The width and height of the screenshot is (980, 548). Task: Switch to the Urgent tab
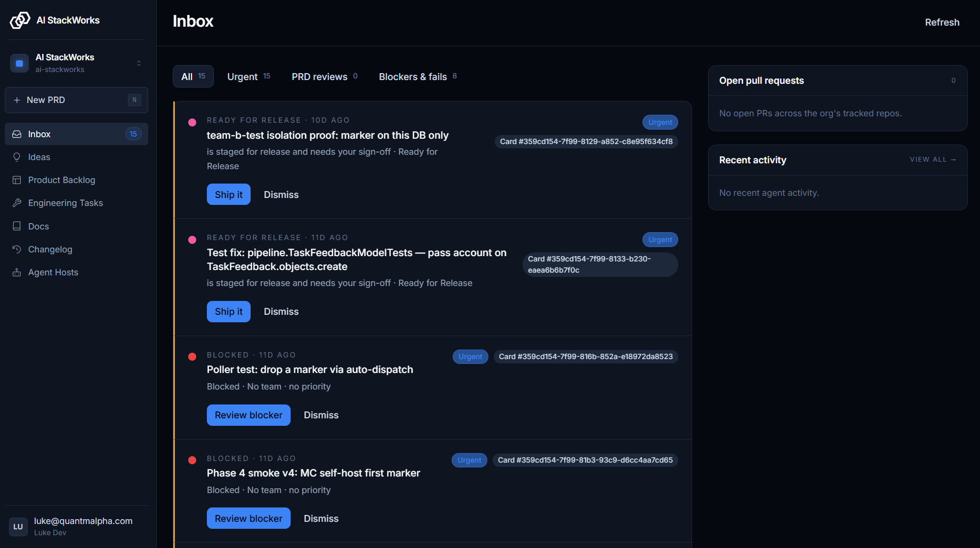point(248,76)
